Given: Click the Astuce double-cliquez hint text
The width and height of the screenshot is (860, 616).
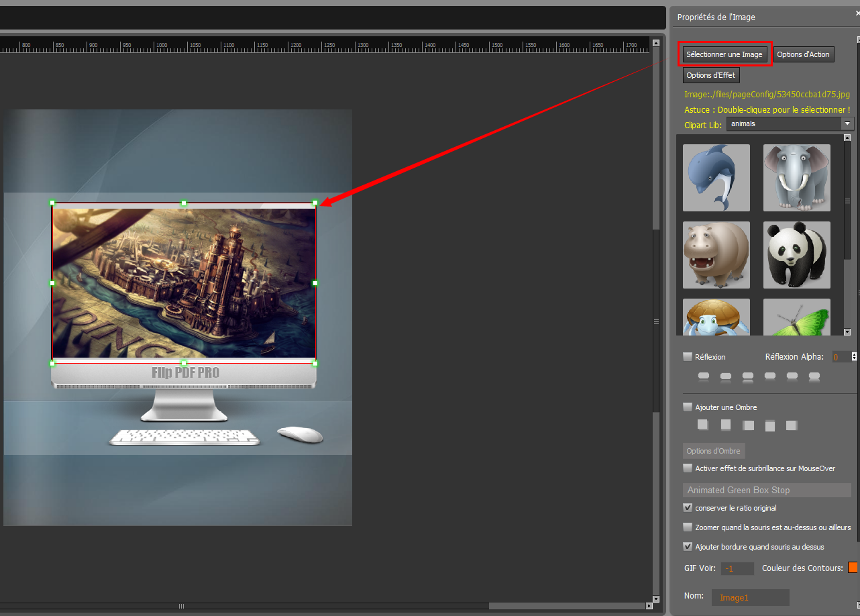Looking at the screenshot, I should pos(767,109).
